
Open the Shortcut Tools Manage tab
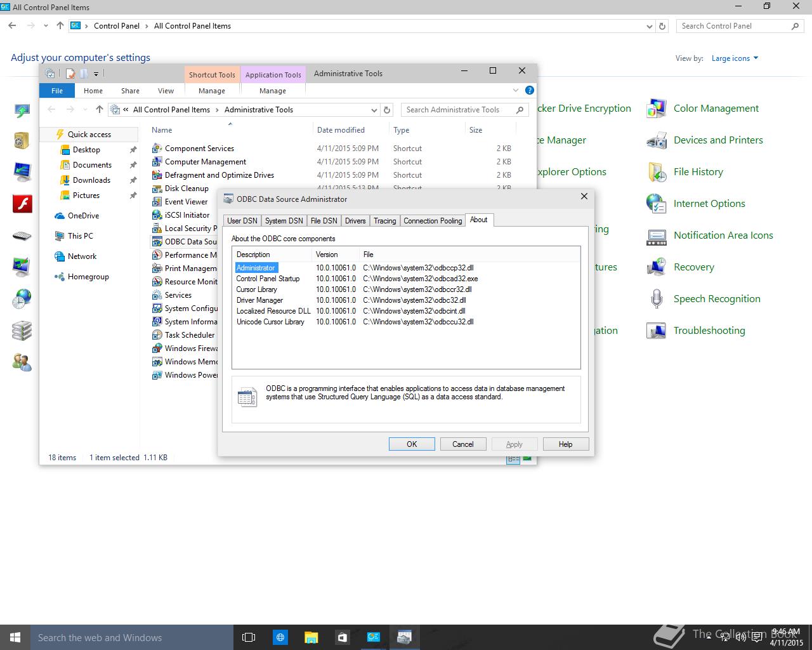[x=212, y=91]
